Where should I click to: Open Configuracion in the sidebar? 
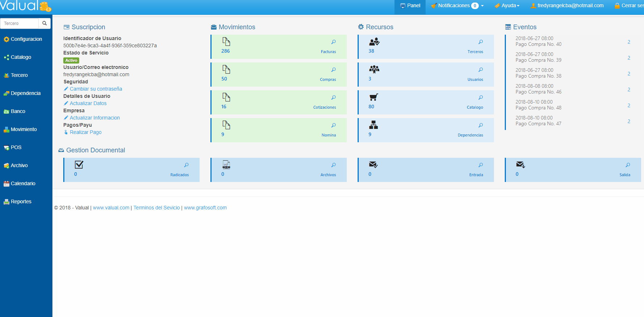pos(26,39)
